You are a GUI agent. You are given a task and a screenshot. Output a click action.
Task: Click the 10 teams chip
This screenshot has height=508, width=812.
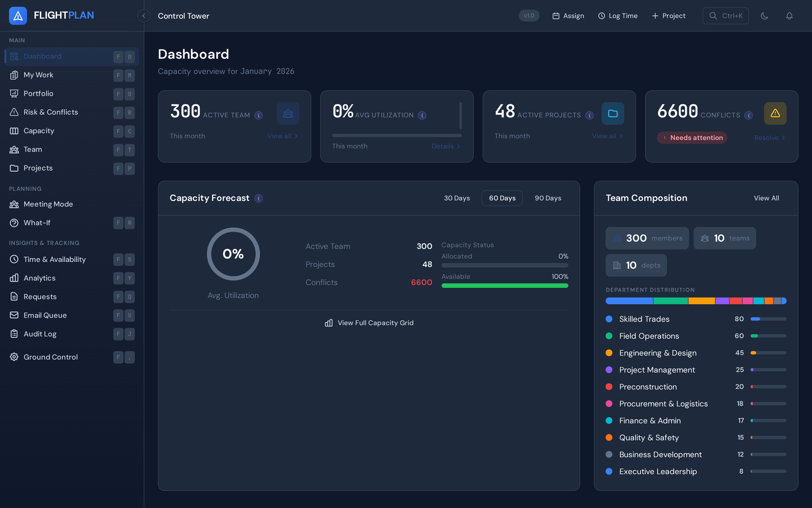point(724,238)
